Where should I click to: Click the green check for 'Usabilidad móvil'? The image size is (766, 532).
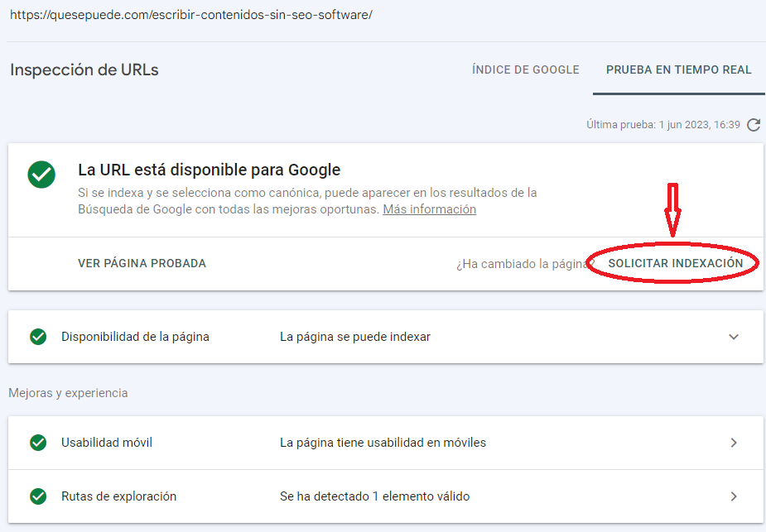coord(38,443)
